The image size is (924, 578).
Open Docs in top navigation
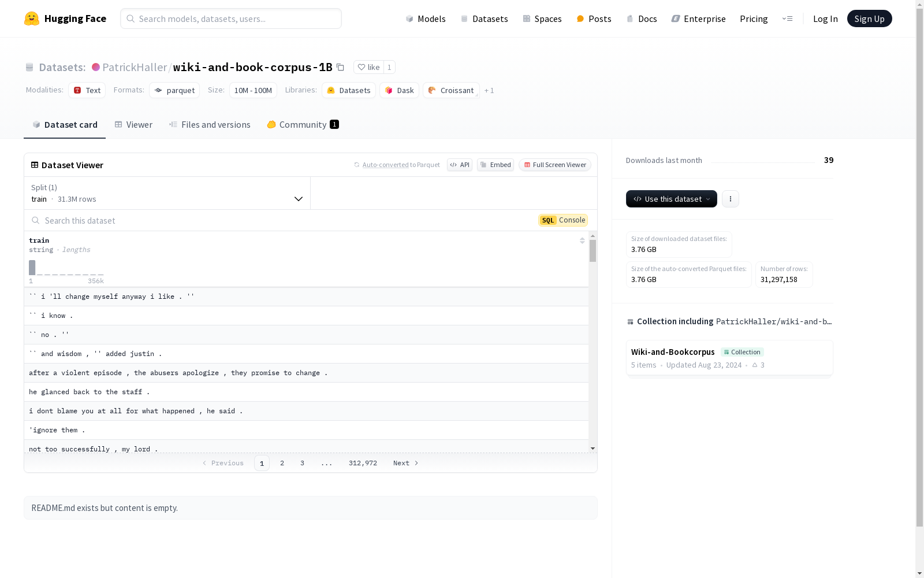[x=642, y=18]
